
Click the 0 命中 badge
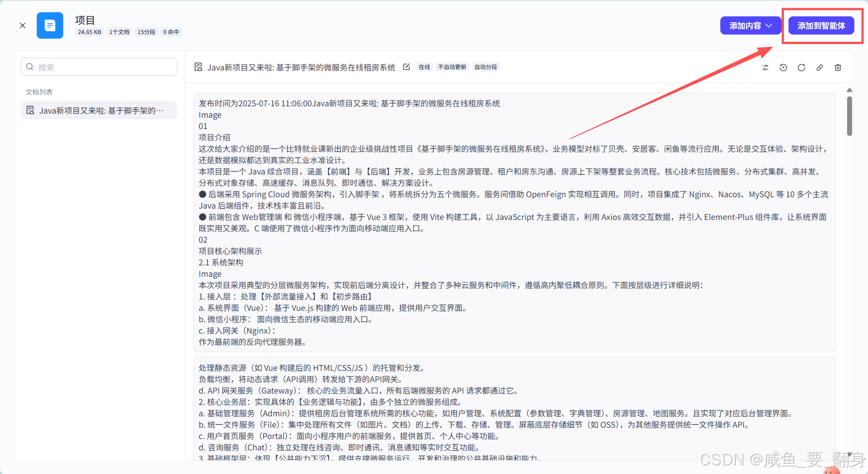(171, 32)
